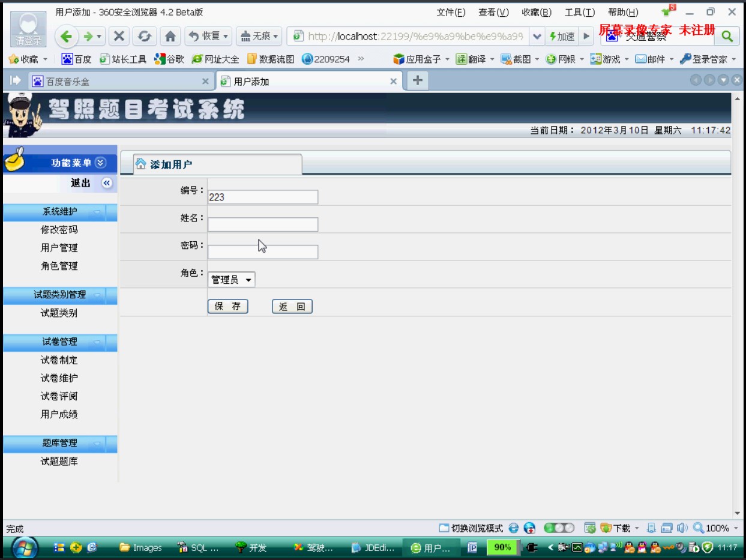Toggle the sidebar panel icon left of tabs

tap(16, 80)
